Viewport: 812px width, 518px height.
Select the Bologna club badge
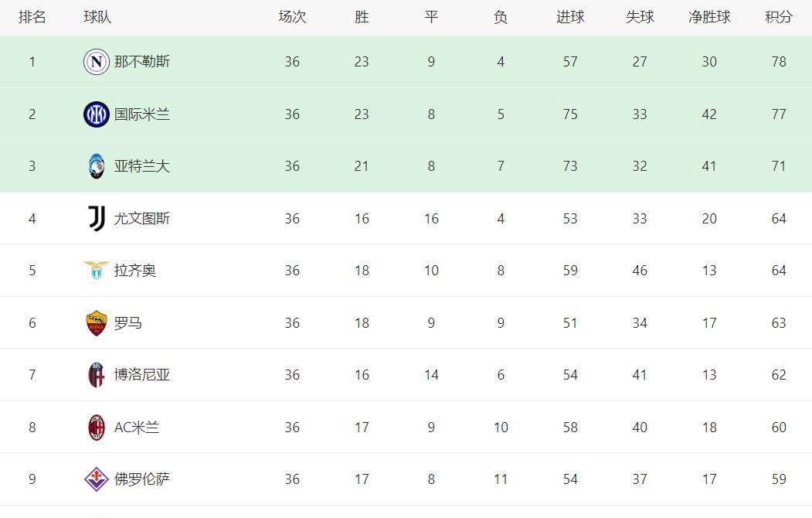(x=97, y=375)
